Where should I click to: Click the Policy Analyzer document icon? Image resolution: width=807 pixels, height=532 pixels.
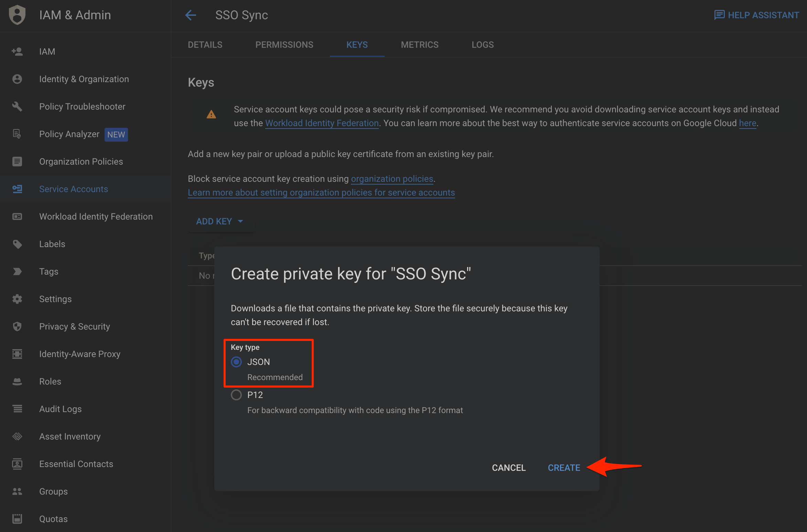[17, 134]
